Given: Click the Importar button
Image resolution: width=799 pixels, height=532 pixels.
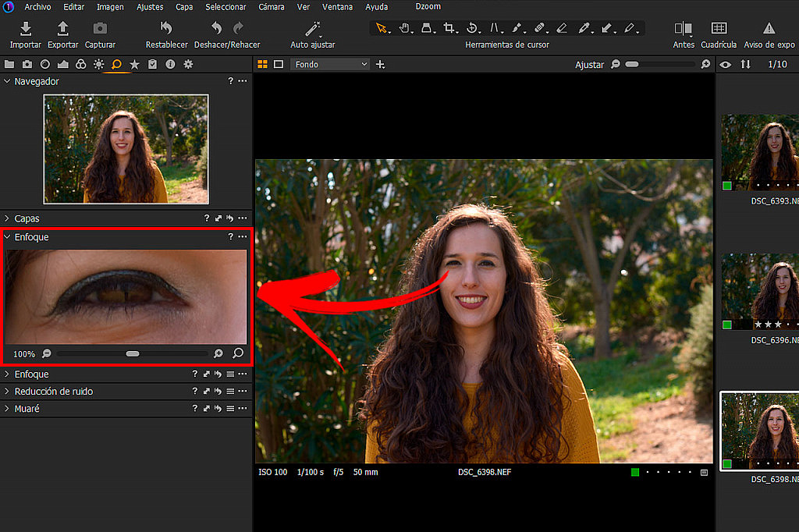Looking at the screenshot, I should 25,34.
